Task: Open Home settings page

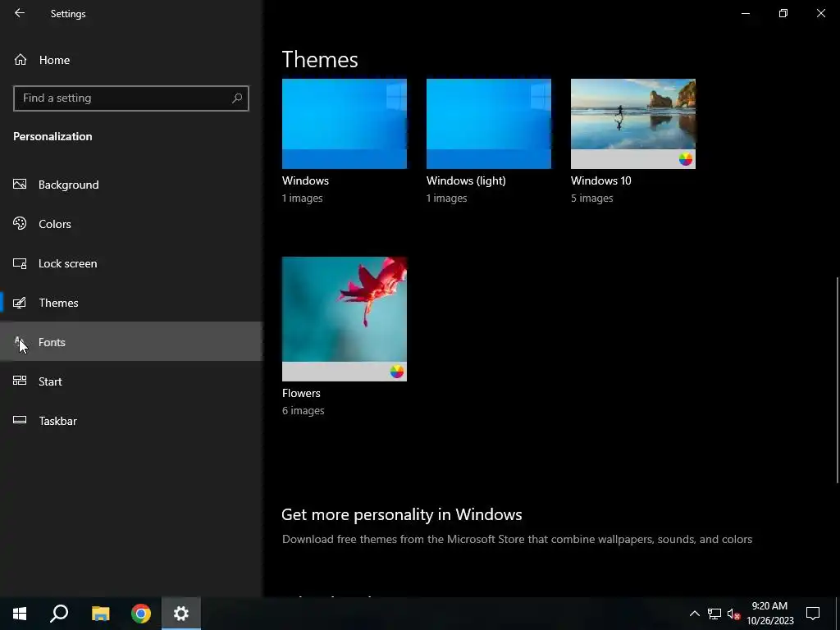Action: coord(131,59)
